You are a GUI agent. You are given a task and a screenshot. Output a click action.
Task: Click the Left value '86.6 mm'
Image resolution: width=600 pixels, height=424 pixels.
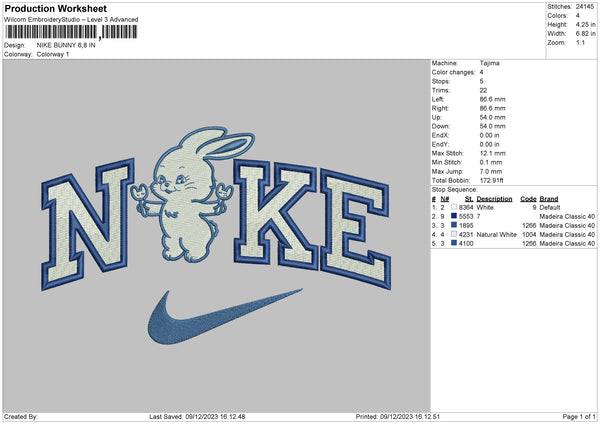(x=492, y=99)
